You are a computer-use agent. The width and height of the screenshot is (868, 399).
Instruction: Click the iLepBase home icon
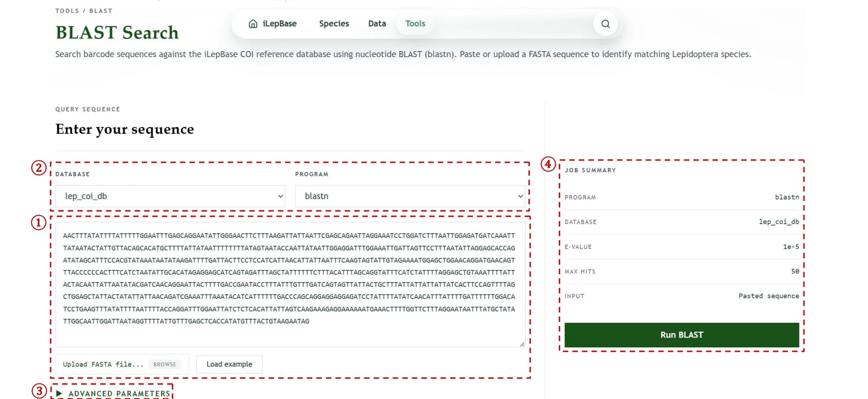click(x=253, y=23)
